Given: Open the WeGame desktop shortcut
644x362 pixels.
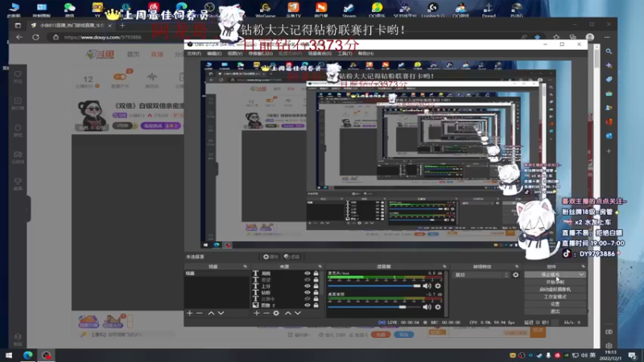Looking at the screenshot, I should (266, 9).
